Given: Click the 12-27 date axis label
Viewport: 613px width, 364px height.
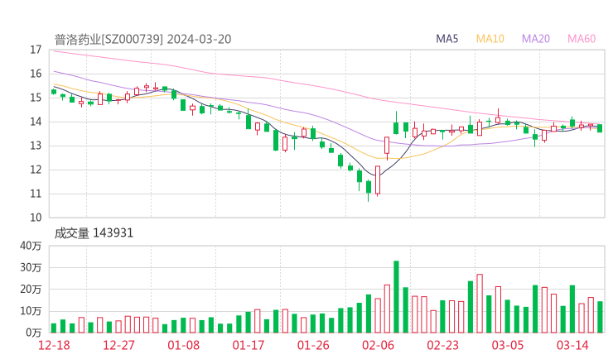Looking at the screenshot, I should click(118, 345).
